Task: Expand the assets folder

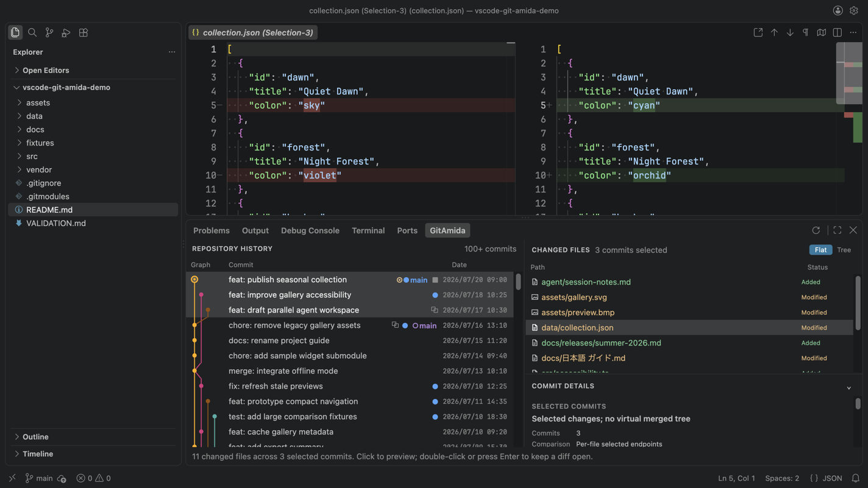Action: [x=93, y=102]
